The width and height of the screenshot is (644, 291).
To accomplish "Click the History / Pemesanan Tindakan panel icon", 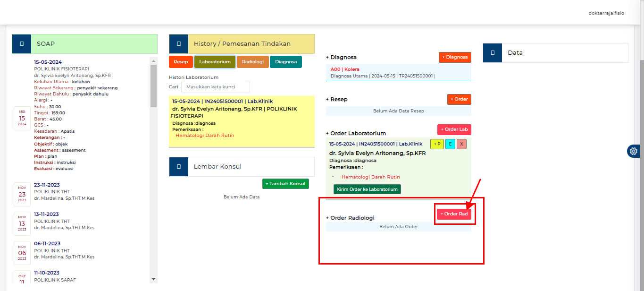I will pos(178,43).
